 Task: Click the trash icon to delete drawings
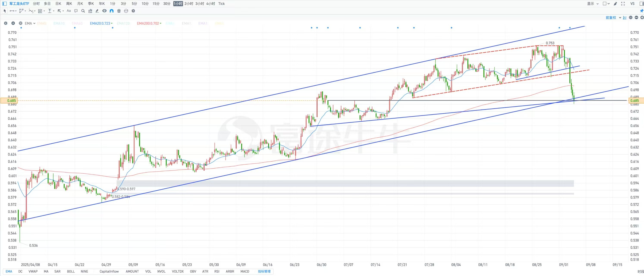[x=119, y=11]
